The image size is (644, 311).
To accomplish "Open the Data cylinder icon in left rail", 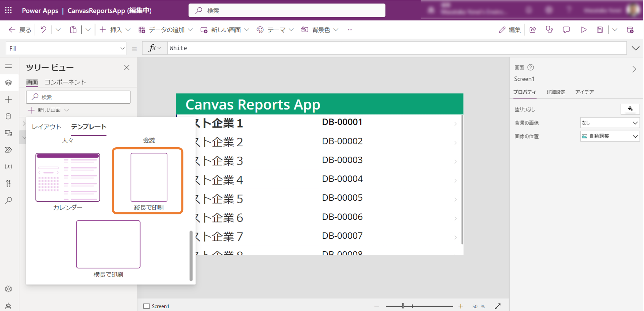I will point(9,116).
